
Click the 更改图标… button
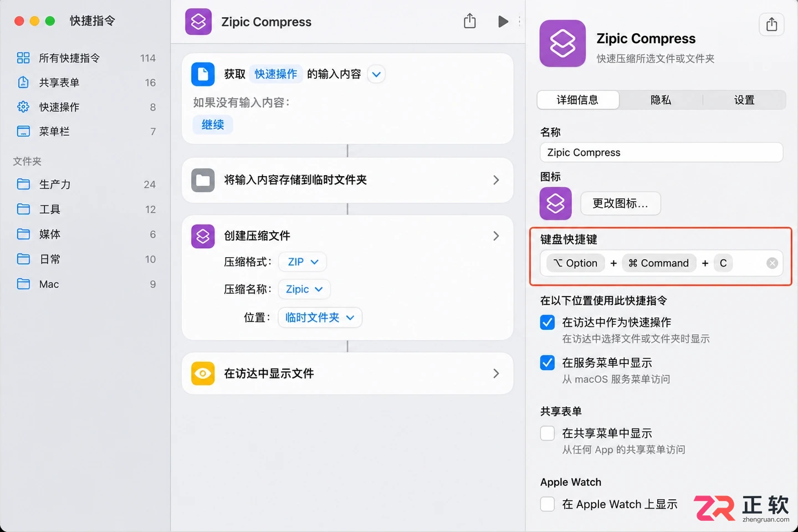coord(620,203)
